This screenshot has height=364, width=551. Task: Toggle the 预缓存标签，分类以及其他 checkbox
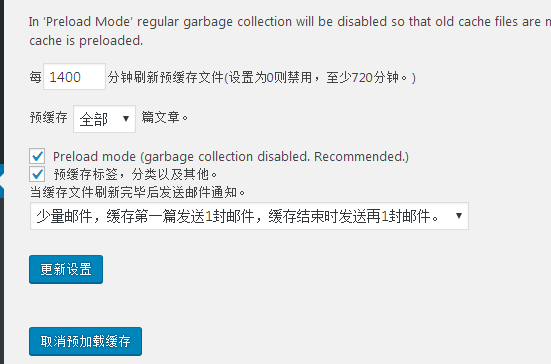click(37, 174)
